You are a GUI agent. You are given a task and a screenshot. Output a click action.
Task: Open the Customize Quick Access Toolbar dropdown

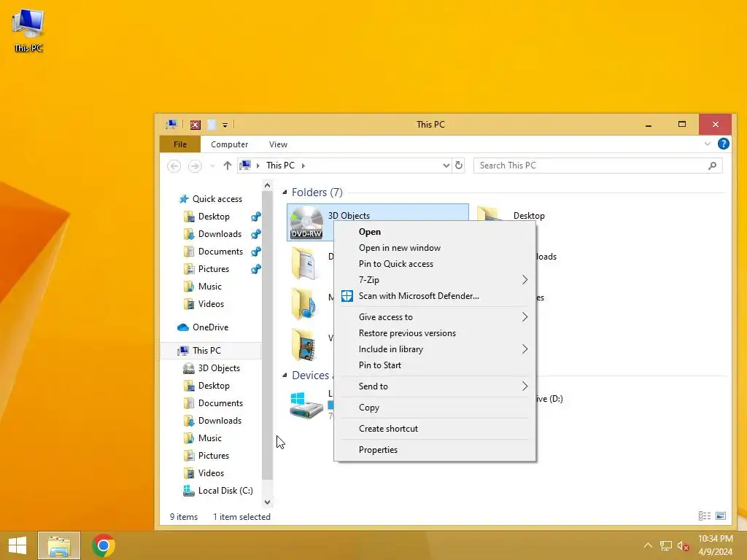pyautogui.click(x=225, y=125)
